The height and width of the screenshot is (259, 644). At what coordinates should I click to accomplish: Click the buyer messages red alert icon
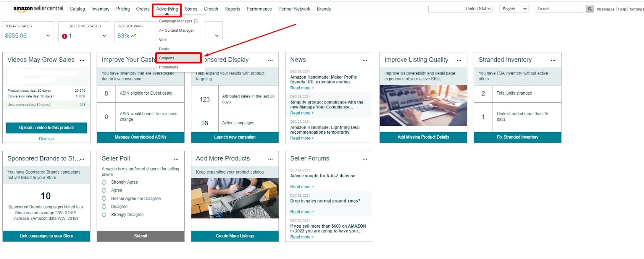[64, 36]
